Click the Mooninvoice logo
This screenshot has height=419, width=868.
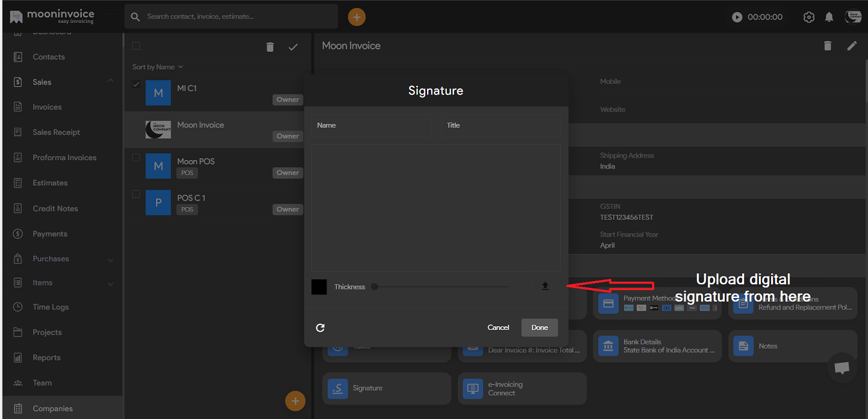click(52, 16)
